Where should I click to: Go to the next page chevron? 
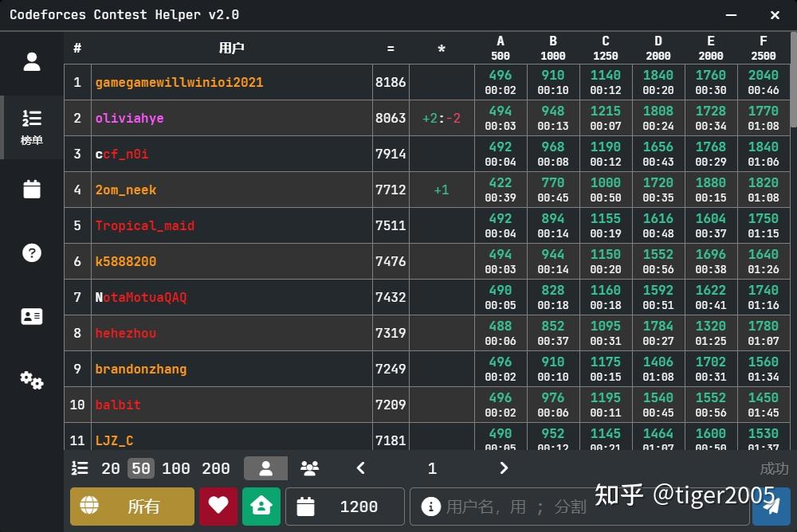tap(504, 468)
